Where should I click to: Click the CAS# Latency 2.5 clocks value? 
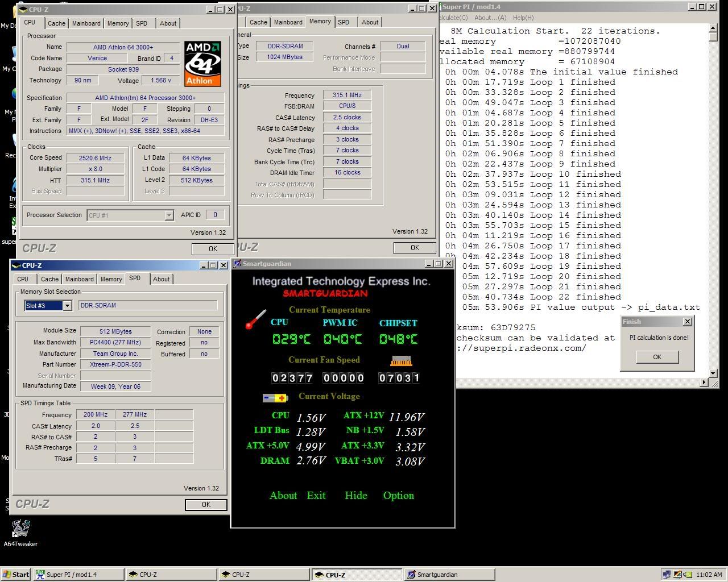(x=347, y=117)
